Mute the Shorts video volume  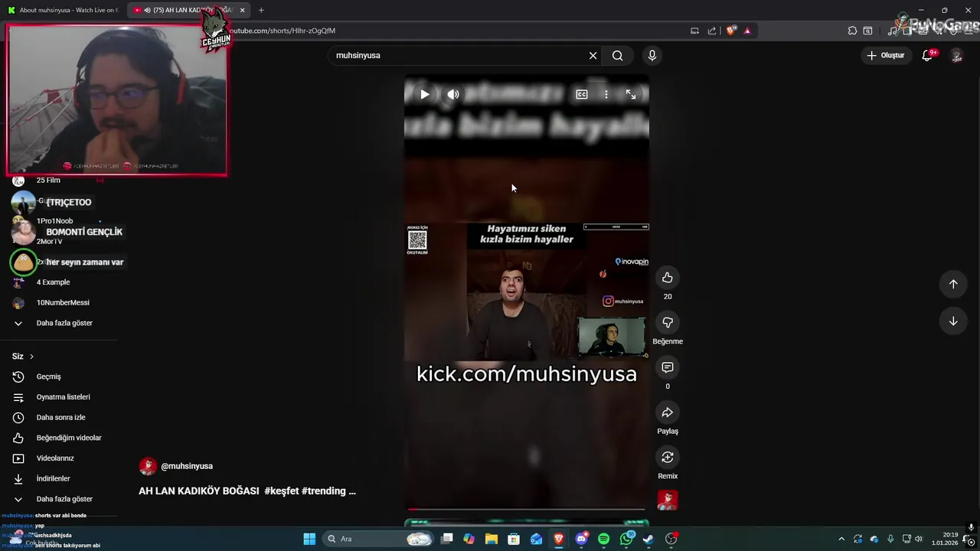pyautogui.click(x=453, y=94)
